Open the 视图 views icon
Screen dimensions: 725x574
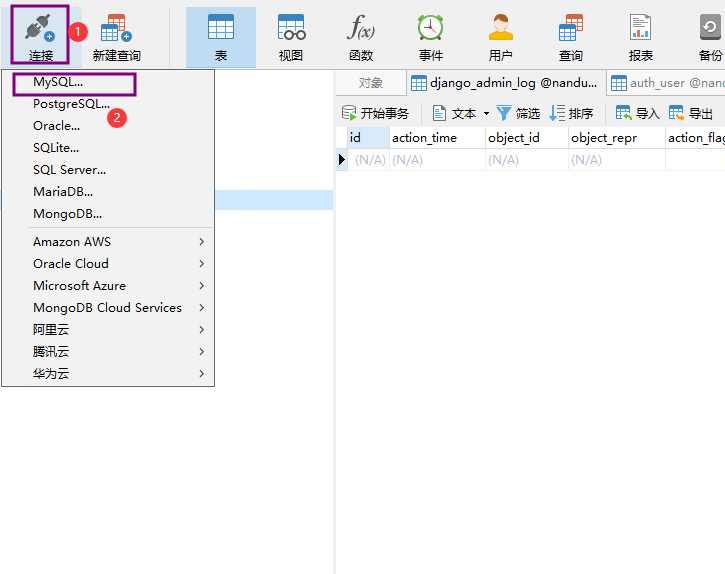[x=291, y=37]
